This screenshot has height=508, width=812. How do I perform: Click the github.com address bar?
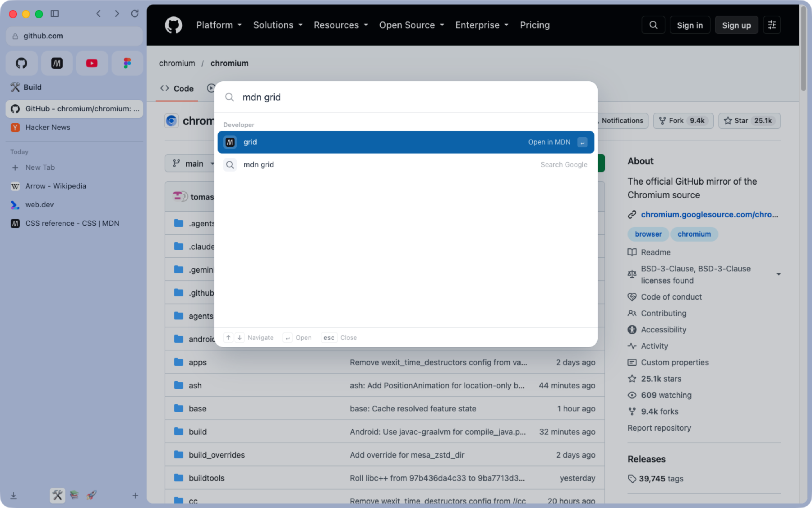74,36
